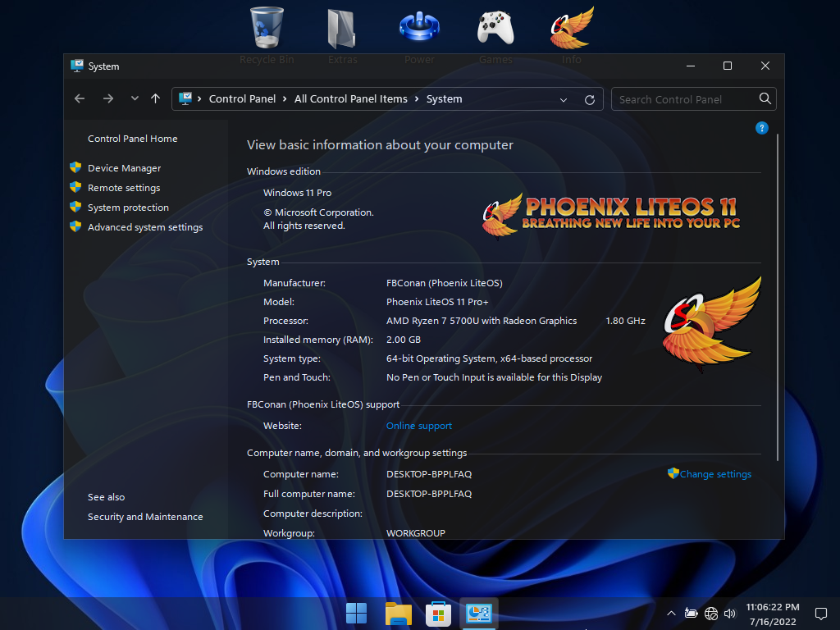The height and width of the screenshot is (630, 840).
Task: Open the Info phoenix desktop icon
Action: 572,28
